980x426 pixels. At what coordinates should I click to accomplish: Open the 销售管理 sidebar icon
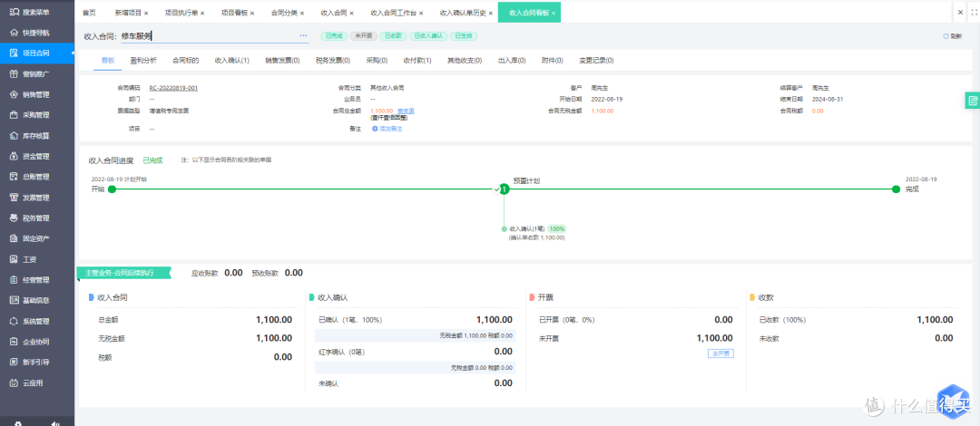[x=14, y=94]
